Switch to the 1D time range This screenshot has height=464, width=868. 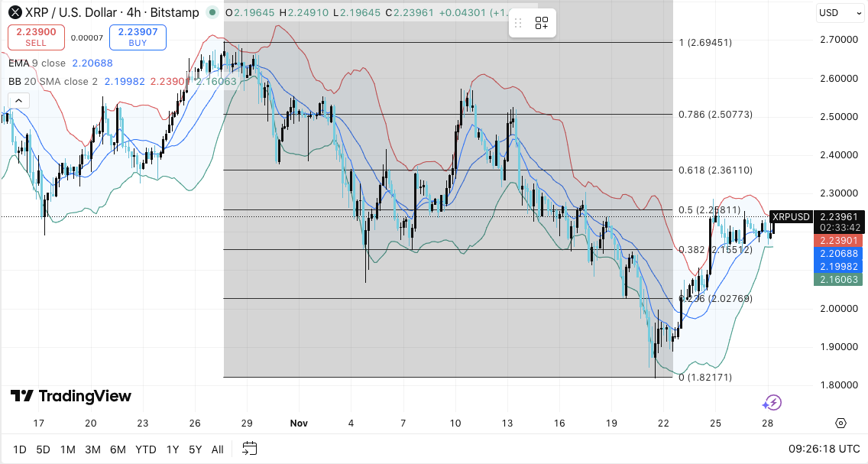pos(20,449)
